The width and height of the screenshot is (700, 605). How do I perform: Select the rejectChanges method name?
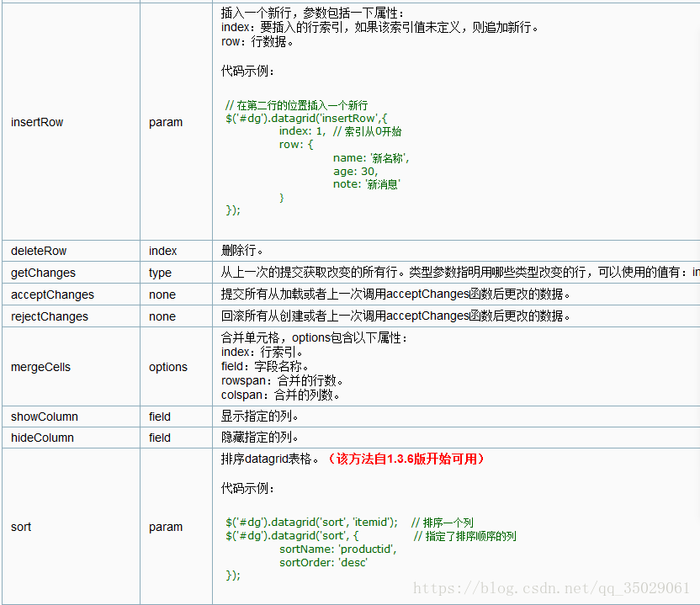click(50, 316)
